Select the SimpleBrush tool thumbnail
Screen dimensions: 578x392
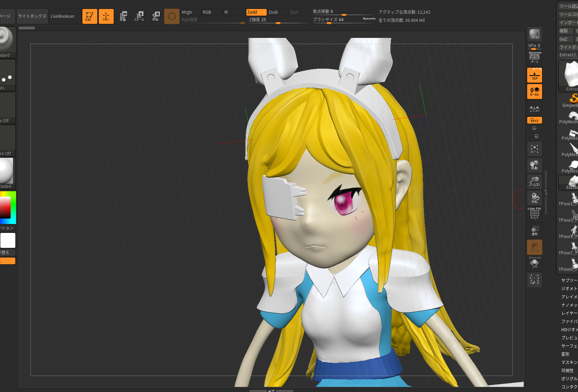point(568,101)
